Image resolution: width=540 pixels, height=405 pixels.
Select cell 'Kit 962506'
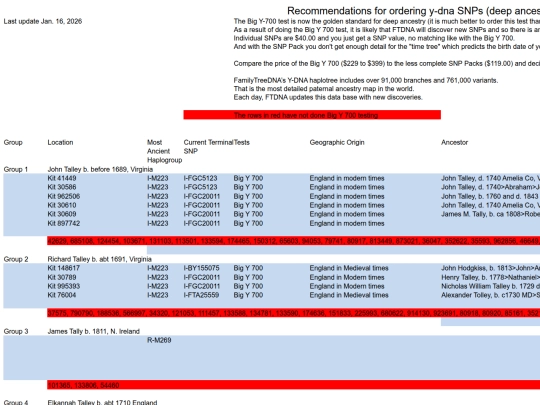[x=64, y=196]
